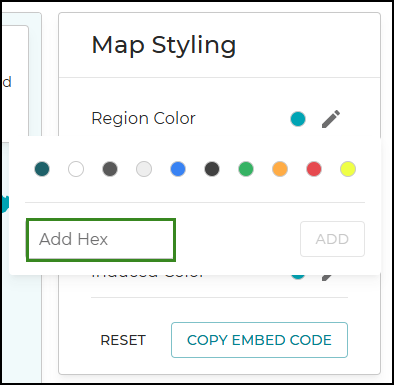Click the ADD button

click(332, 239)
